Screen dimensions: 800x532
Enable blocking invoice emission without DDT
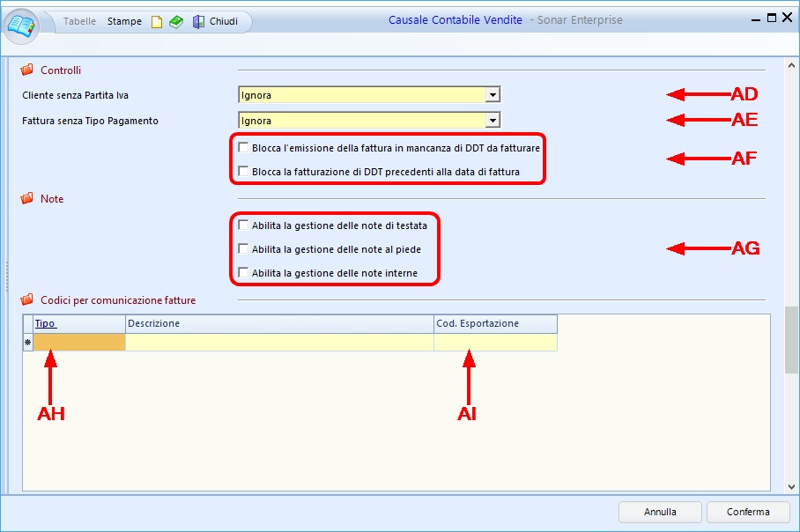pos(243,148)
